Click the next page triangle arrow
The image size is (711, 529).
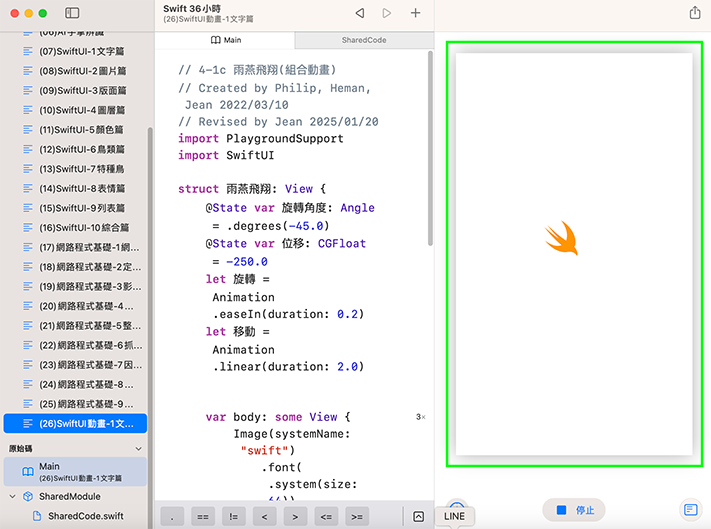[387, 13]
